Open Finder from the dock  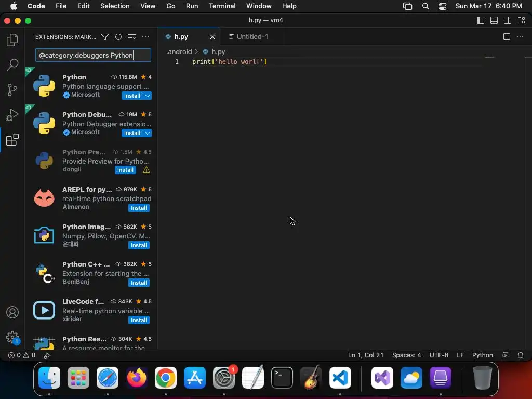click(49, 378)
